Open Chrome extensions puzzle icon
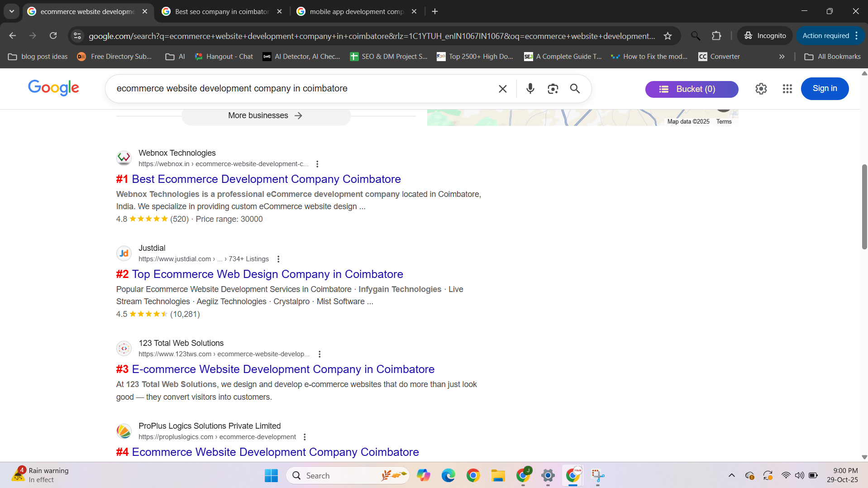The height and width of the screenshot is (488, 868). pos(716,36)
